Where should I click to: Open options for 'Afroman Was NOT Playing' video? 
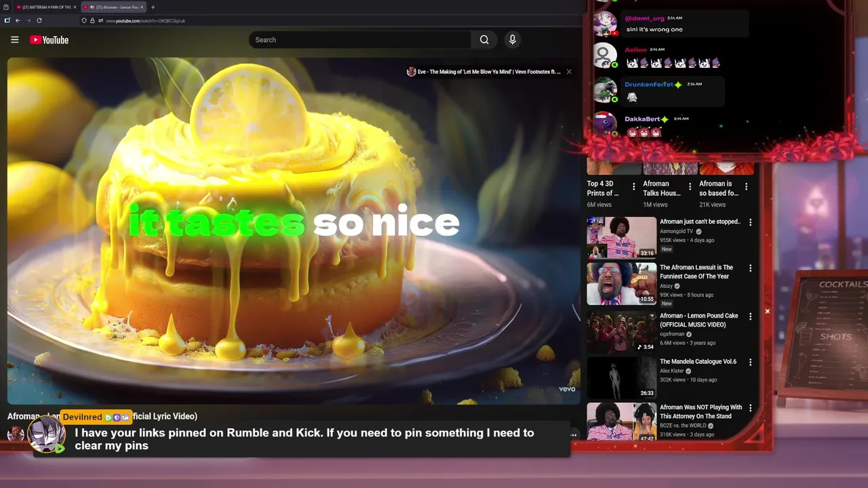(750, 409)
